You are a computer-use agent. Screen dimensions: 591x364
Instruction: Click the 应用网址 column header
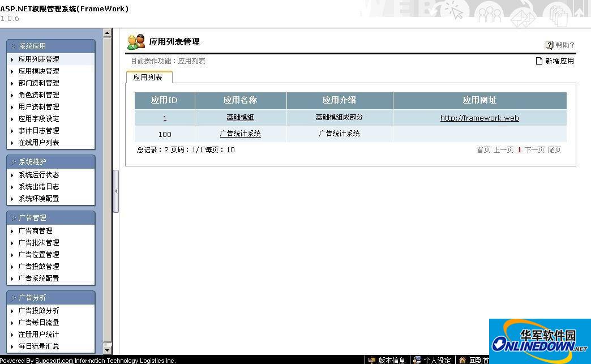click(x=480, y=100)
